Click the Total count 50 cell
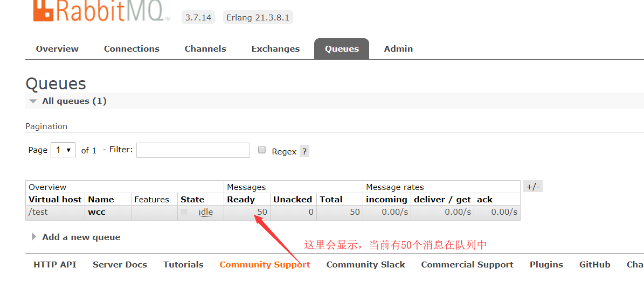This screenshot has height=282, width=644. 340,213
